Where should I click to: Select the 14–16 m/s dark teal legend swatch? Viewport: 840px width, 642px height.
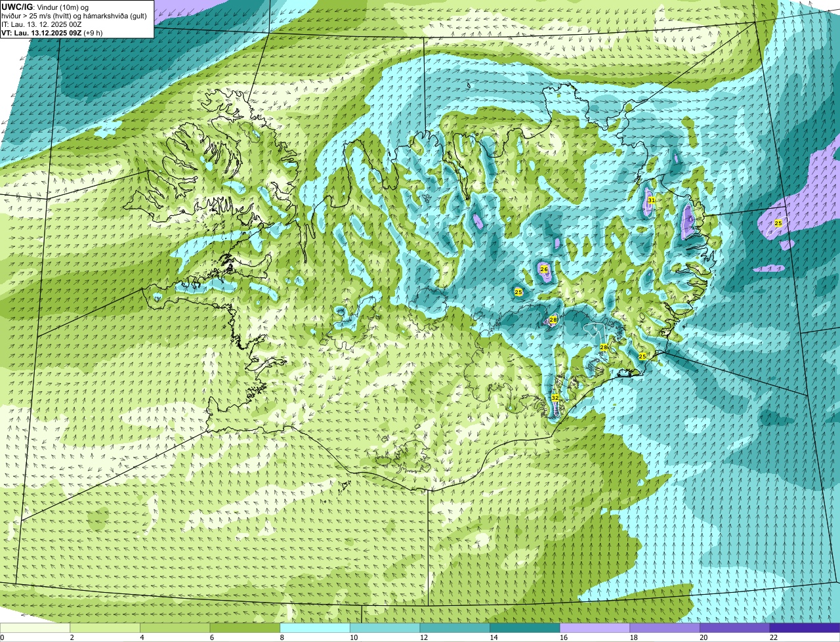coord(525,628)
